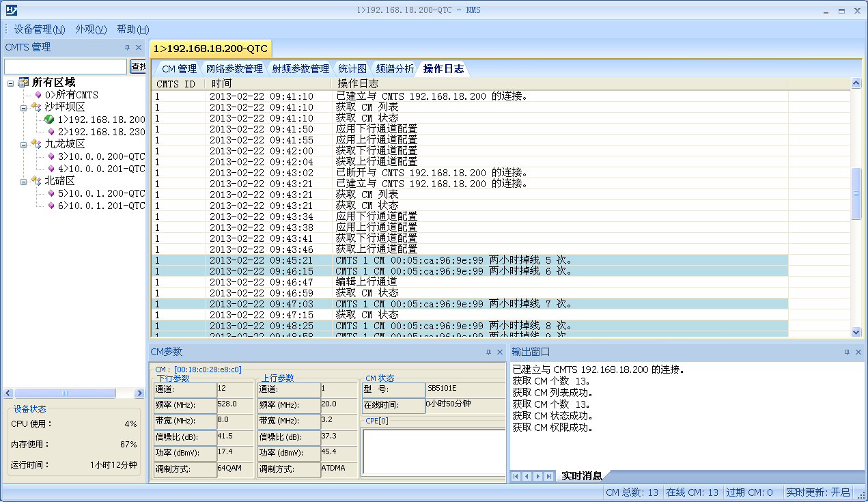
Task: Open the 外观(V) menu
Action: coord(91,29)
